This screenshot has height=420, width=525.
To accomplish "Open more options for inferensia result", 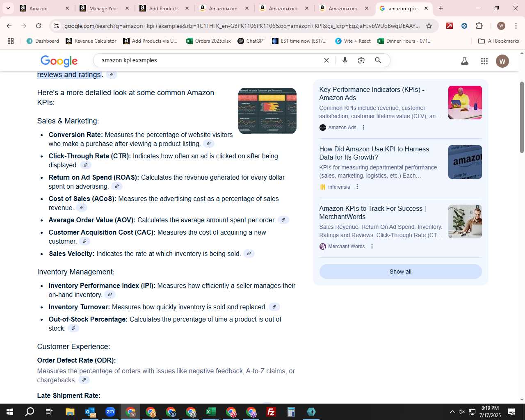I will (x=357, y=187).
